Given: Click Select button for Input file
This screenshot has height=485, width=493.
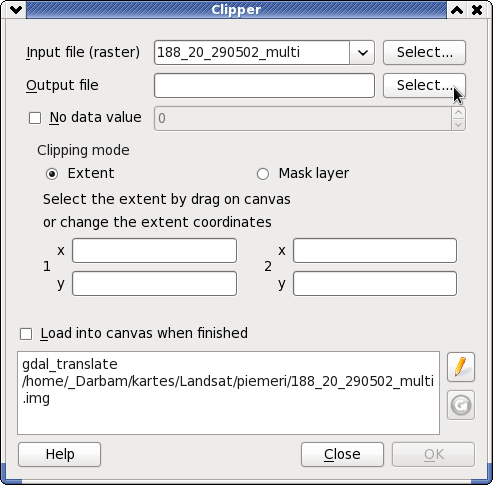Looking at the screenshot, I should [x=424, y=52].
